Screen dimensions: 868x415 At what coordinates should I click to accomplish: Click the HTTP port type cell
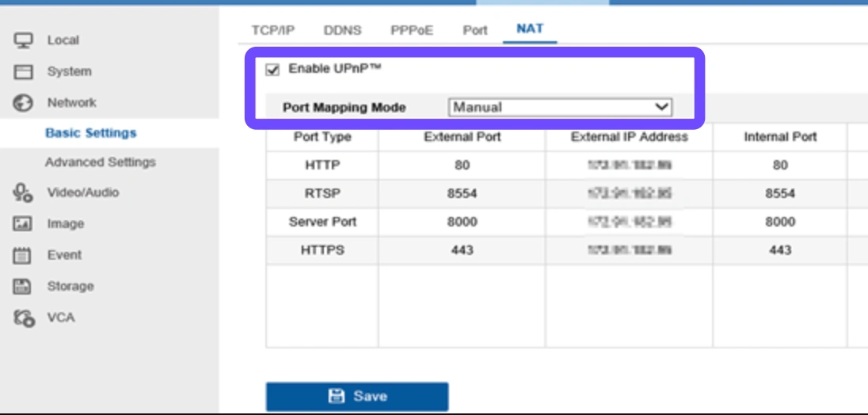click(x=322, y=166)
